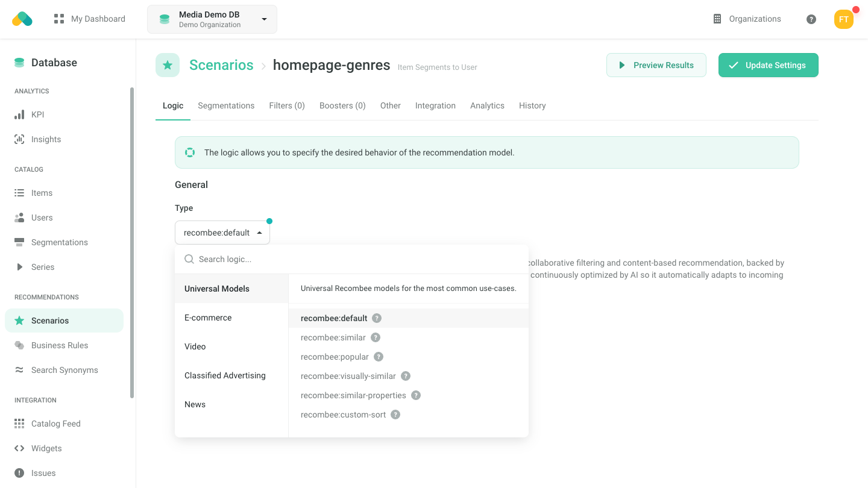The width and height of the screenshot is (868, 488).
Task: Click the Scenarios star badge in header
Action: click(x=168, y=65)
